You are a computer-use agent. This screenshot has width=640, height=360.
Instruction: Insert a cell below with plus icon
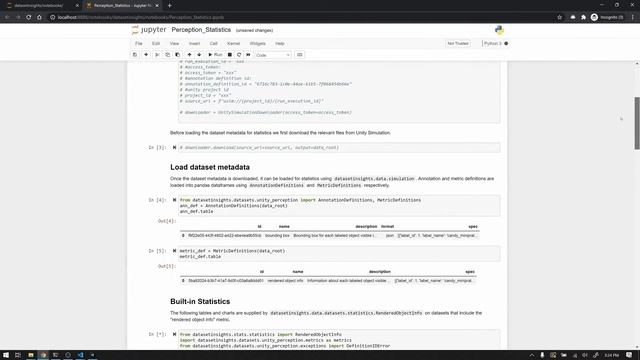coord(146,55)
